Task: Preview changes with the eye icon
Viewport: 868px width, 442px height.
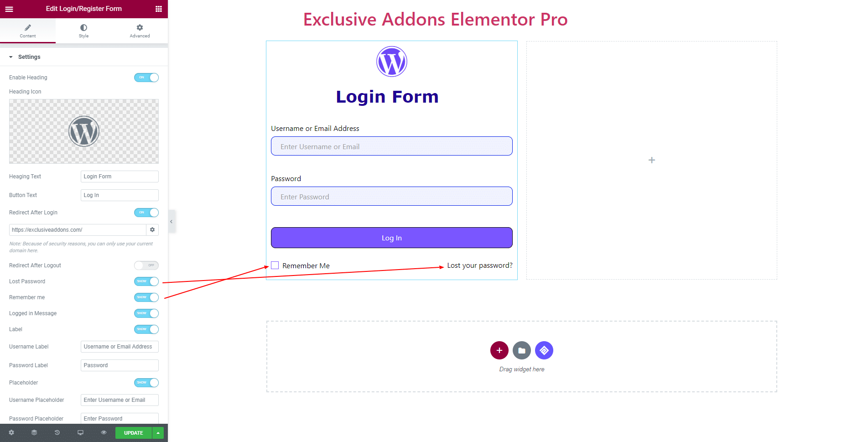Action: pos(104,432)
